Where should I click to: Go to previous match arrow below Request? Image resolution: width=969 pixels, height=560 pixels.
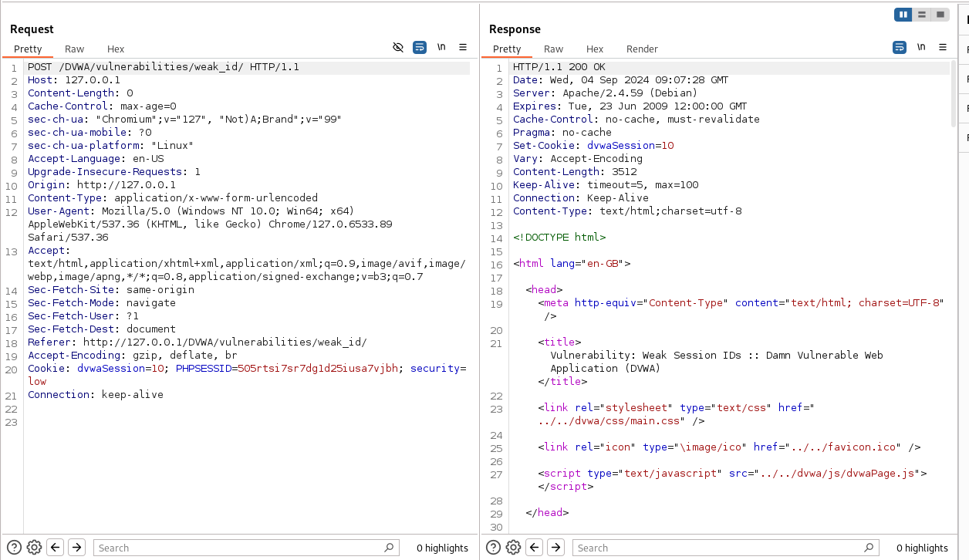56,548
